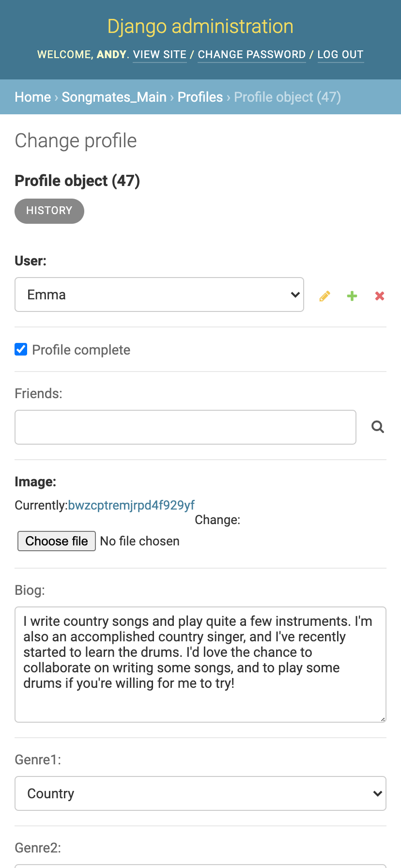Click the CHANGE PASSWORD link

tap(252, 55)
